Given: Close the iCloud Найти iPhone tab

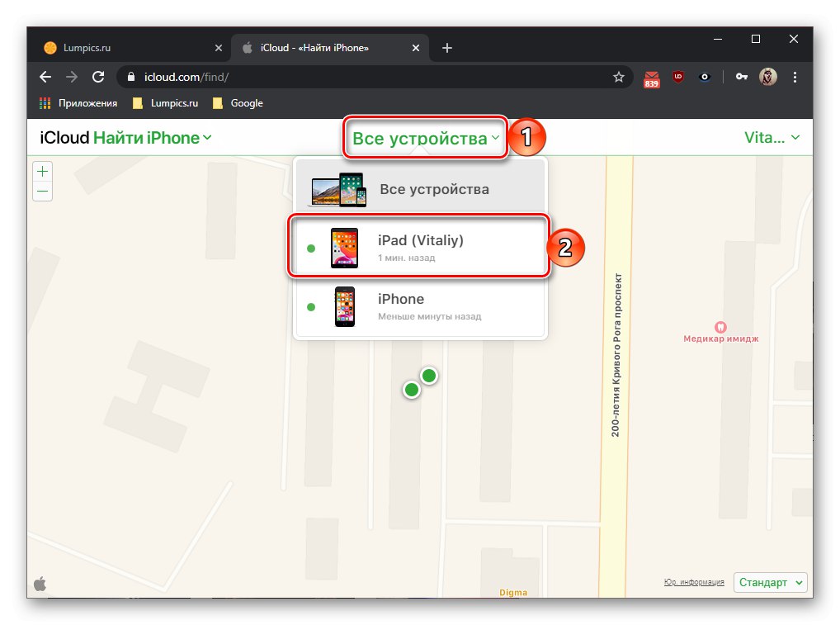Looking at the screenshot, I should point(416,48).
